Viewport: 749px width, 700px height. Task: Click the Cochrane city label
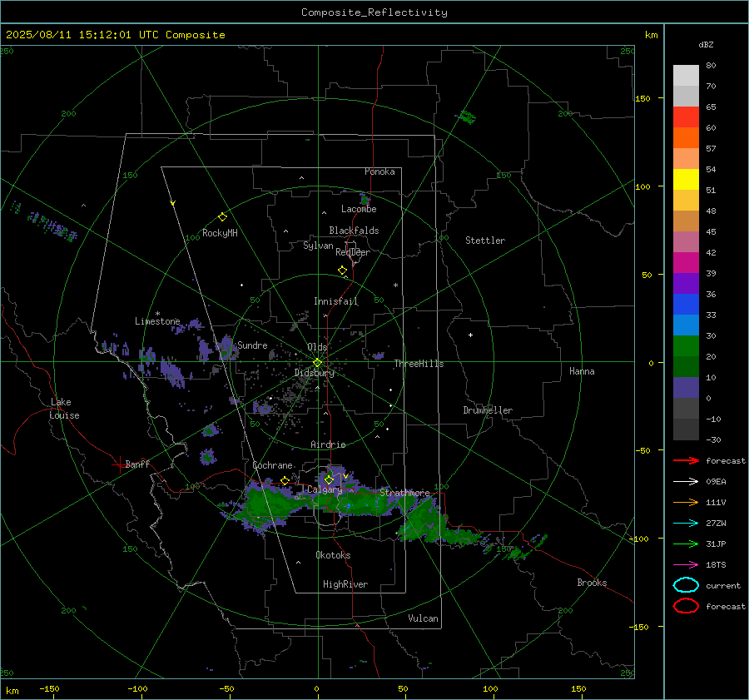click(272, 465)
